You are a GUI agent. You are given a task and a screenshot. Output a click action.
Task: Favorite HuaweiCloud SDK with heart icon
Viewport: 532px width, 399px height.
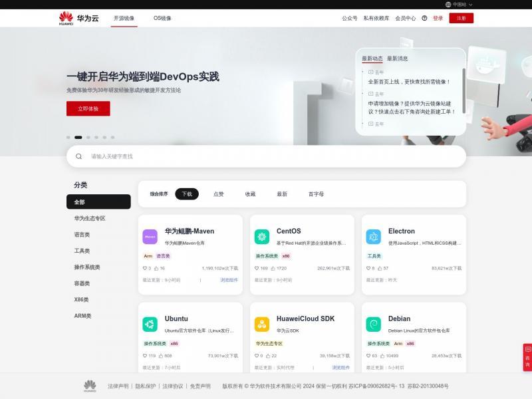pos(257,356)
